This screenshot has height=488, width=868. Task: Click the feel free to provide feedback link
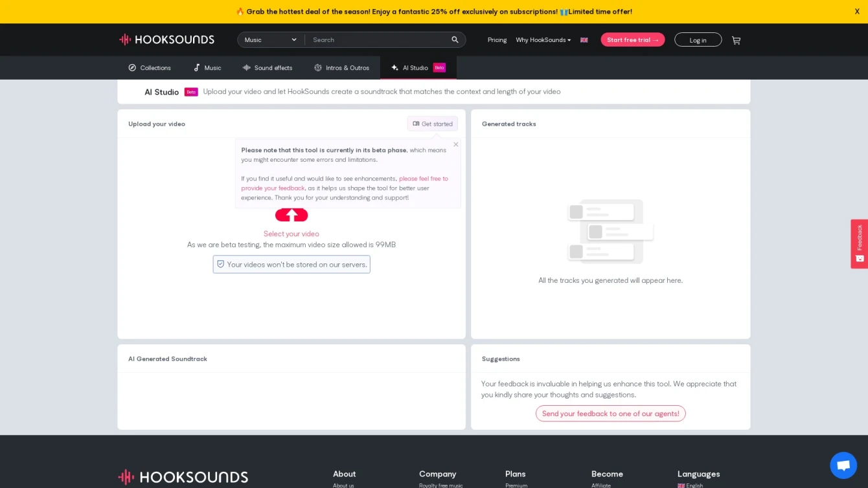click(x=345, y=183)
